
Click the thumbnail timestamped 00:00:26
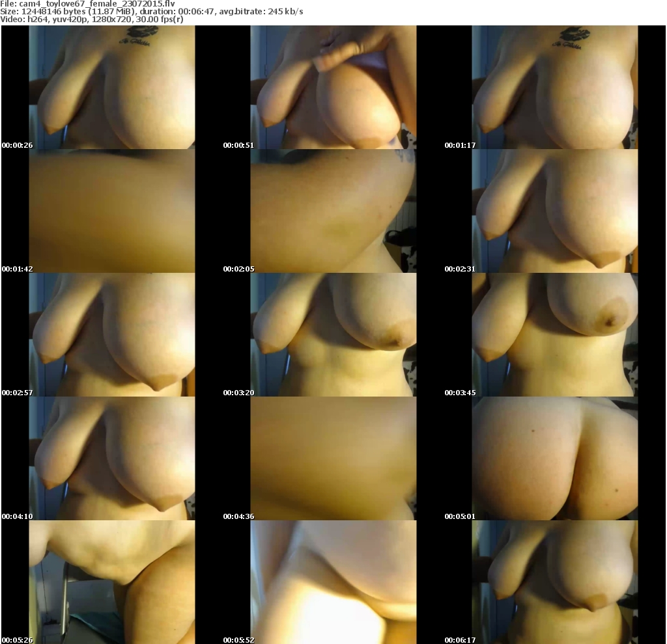[x=111, y=87]
